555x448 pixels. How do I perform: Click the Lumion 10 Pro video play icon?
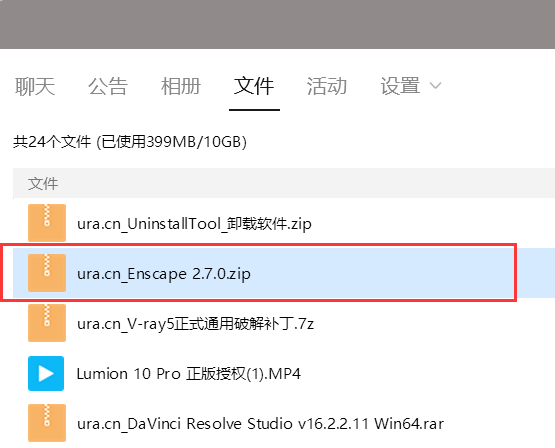[46, 373]
